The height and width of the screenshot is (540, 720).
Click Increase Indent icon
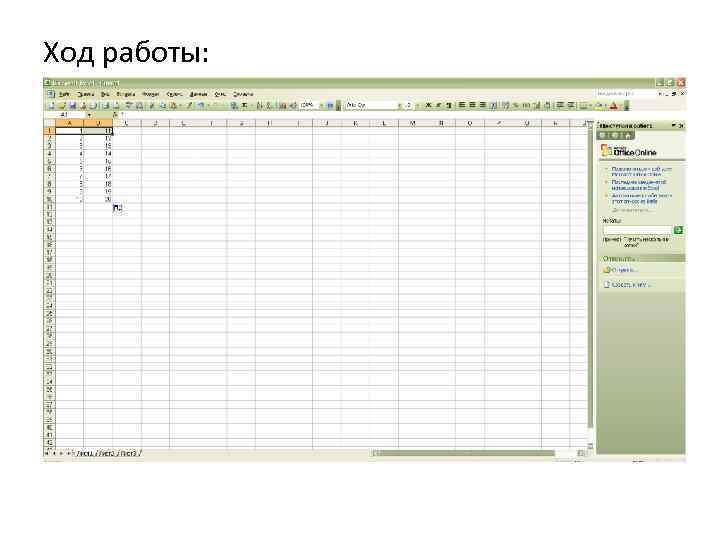(570, 105)
